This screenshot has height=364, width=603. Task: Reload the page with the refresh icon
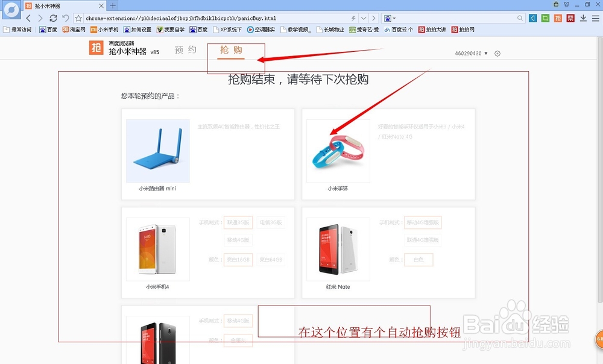click(53, 18)
